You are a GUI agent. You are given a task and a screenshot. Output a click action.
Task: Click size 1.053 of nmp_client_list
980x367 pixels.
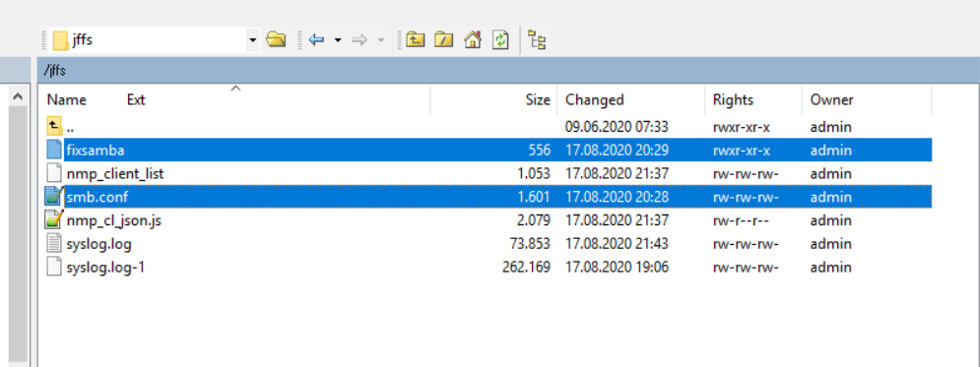click(534, 173)
